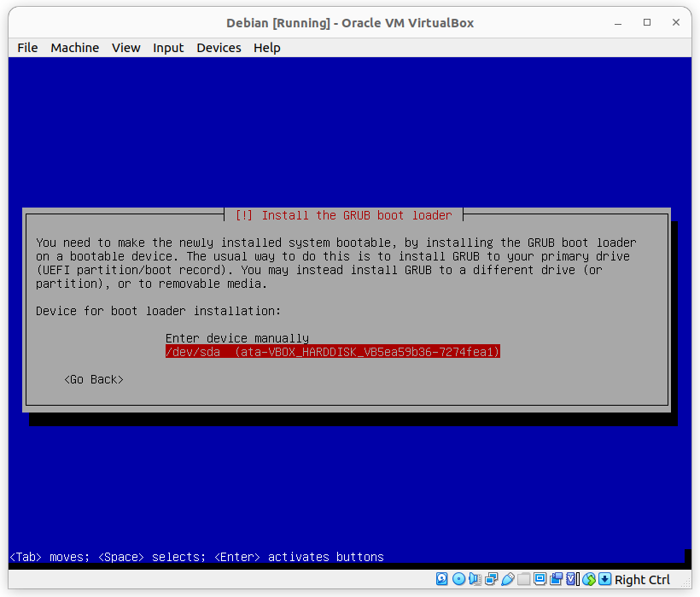Highlight the Install GRUB boot loader title
The image size is (700, 597).
(341, 215)
